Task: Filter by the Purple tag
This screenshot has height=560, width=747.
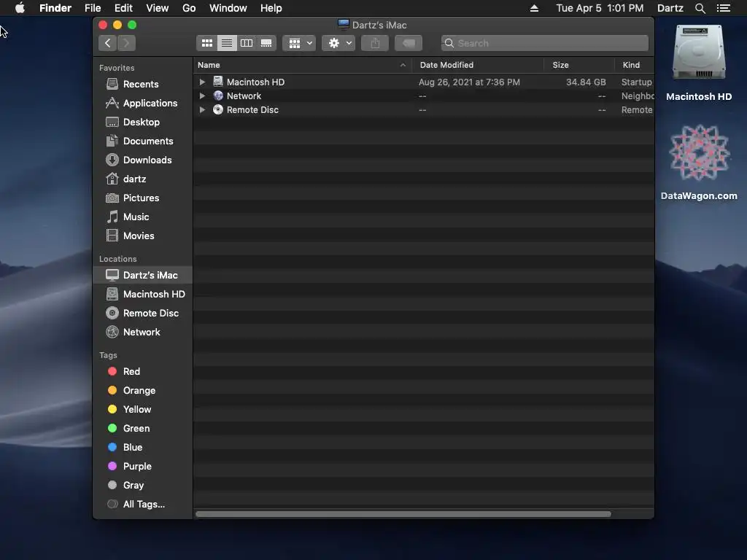Action: coord(142,467)
